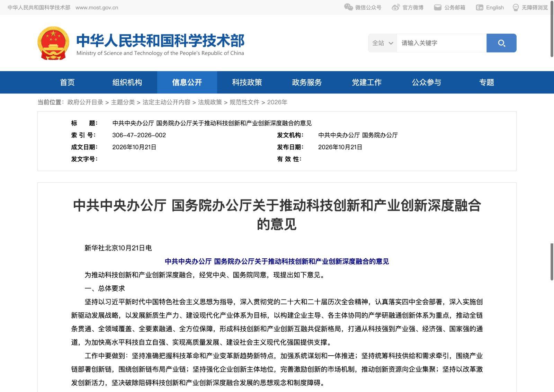Open the 专题 navigation item

[486, 82]
